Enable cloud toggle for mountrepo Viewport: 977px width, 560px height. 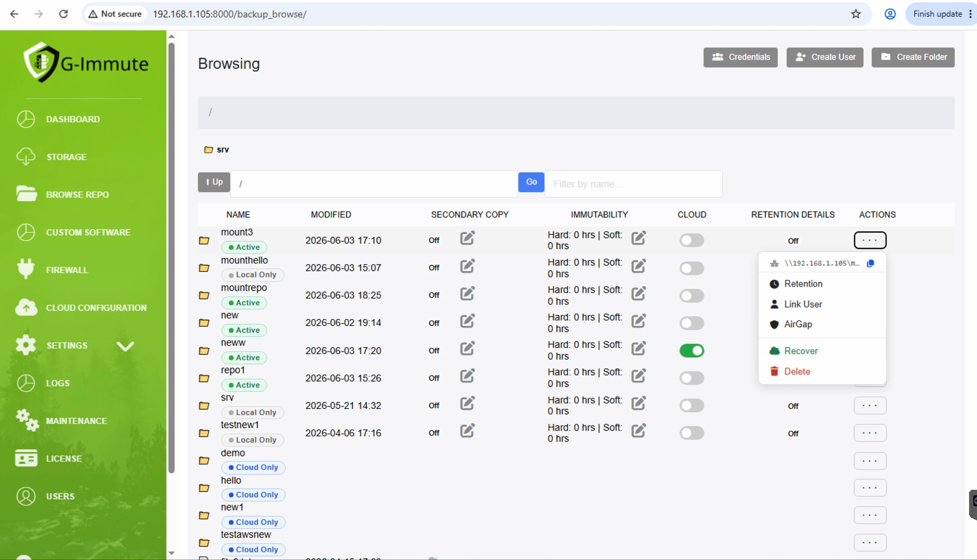692,296
